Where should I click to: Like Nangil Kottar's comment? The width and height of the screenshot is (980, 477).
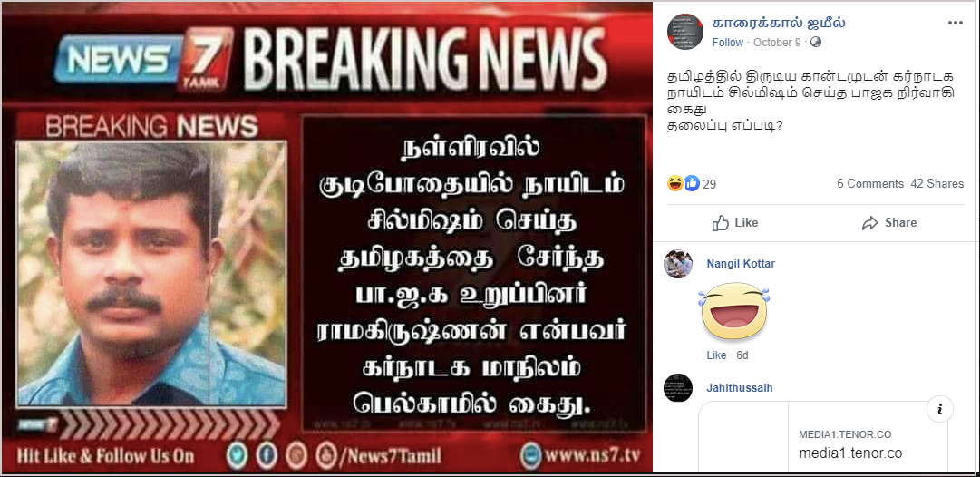coord(716,355)
